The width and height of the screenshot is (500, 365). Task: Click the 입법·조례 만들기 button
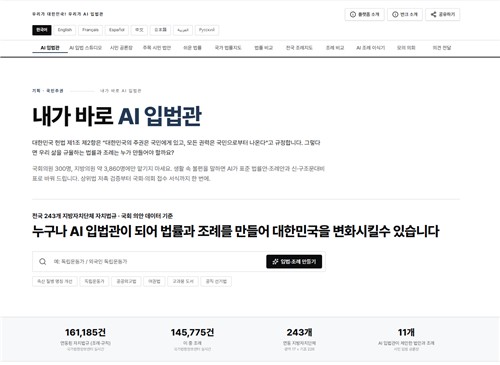click(294, 262)
